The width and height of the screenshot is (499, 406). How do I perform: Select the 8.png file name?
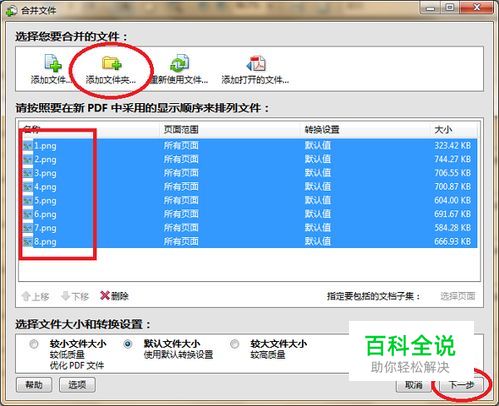pyautogui.click(x=45, y=242)
